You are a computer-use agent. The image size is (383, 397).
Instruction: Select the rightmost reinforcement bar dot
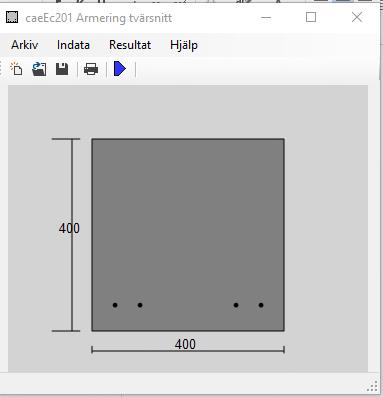[x=261, y=305]
